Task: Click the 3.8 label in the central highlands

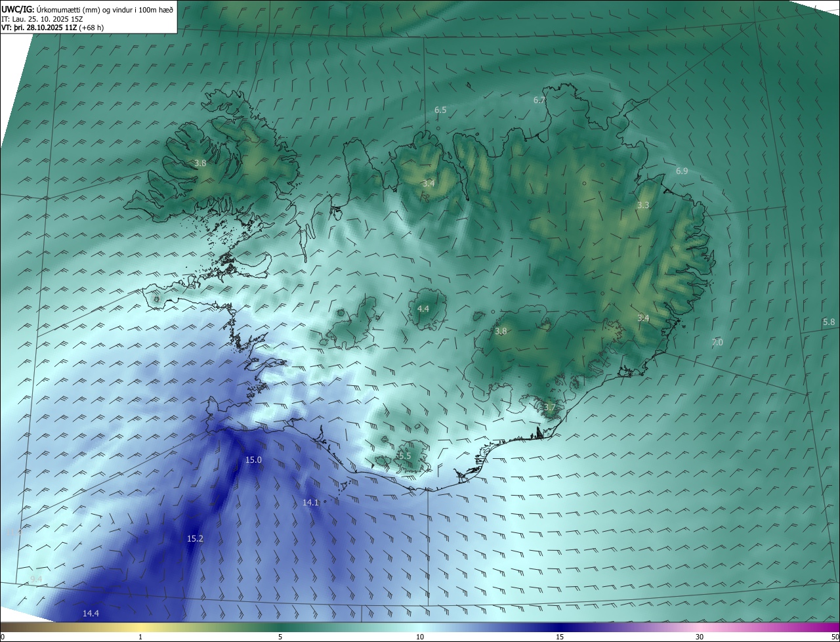Action: (501, 332)
